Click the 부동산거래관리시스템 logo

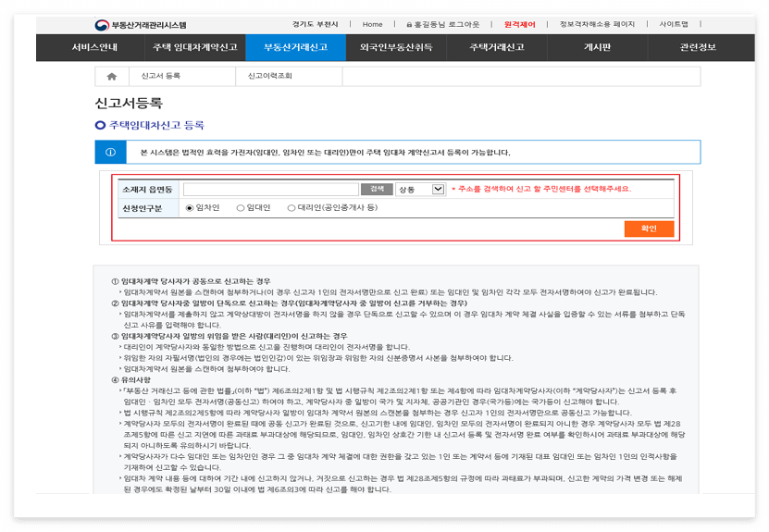coord(141,24)
